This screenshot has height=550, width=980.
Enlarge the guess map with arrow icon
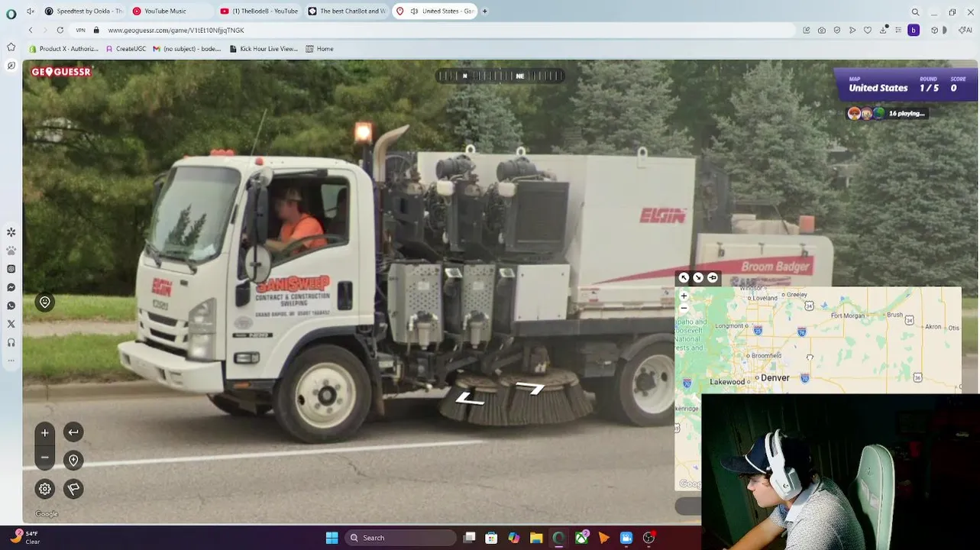pyautogui.click(x=684, y=278)
